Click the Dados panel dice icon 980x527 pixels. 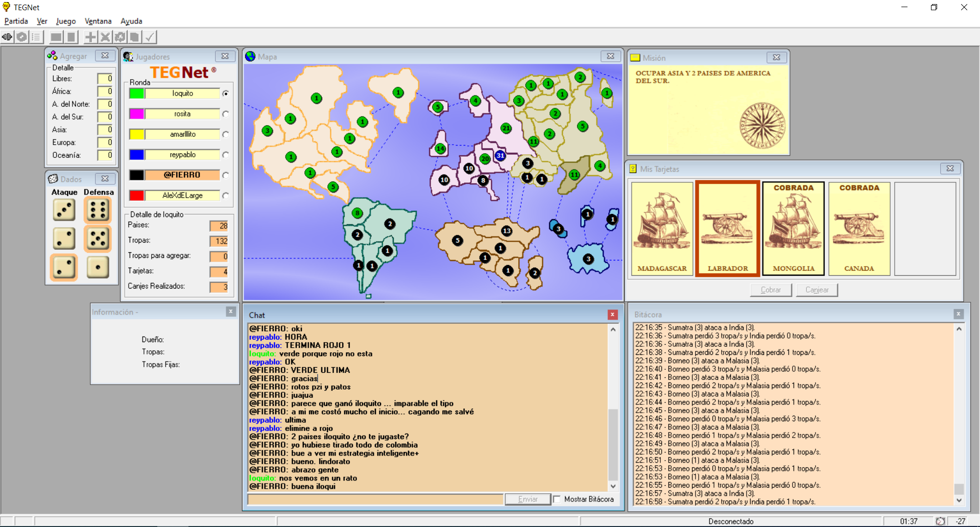pos(53,179)
